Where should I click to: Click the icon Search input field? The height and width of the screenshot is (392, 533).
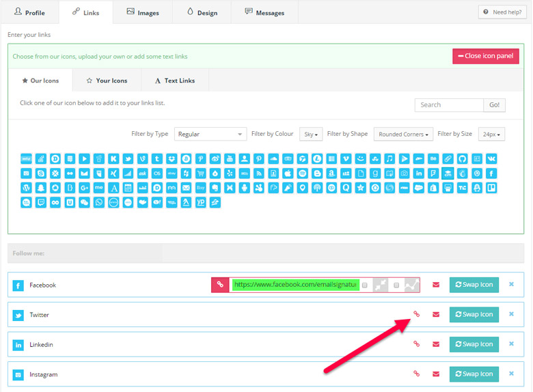coord(449,105)
